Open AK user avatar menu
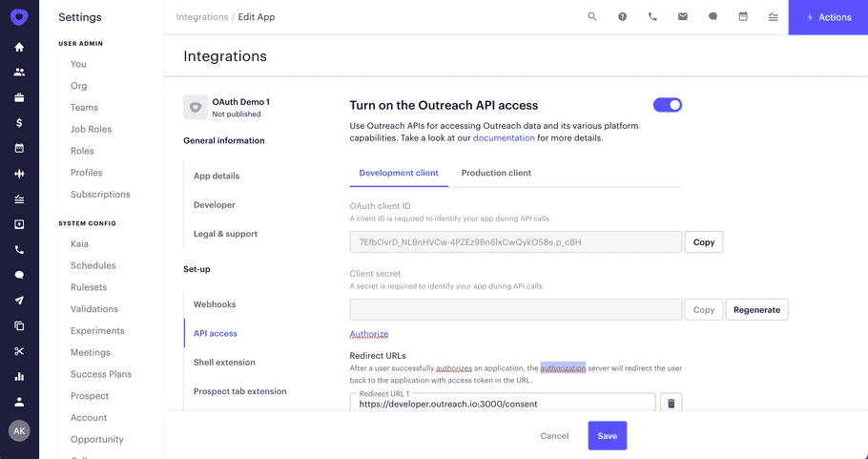This screenshot has height=459, width=868. click(x=19, y=430)
